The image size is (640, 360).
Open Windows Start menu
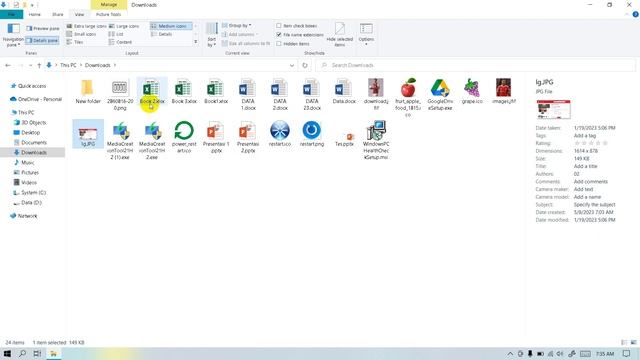click(7, 353)
